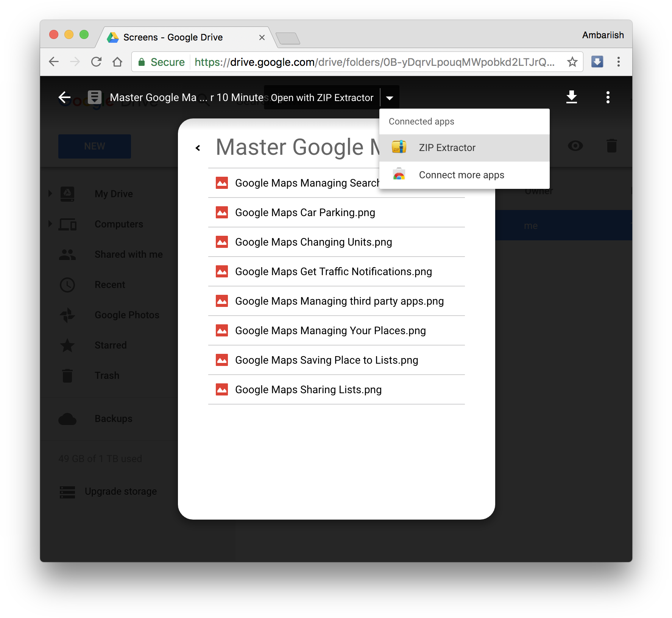Click the My Drive icon in sidebar

tap(67, 194)
